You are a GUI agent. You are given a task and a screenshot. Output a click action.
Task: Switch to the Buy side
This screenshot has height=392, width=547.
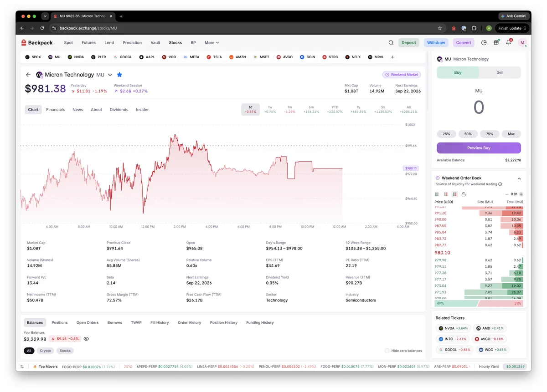[458, 72]
